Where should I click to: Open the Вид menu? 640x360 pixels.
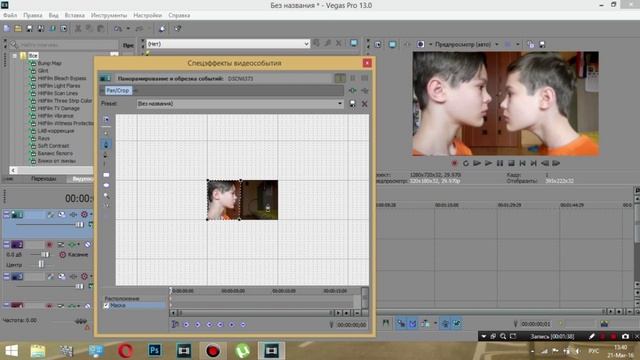click(x=53, y=15)
